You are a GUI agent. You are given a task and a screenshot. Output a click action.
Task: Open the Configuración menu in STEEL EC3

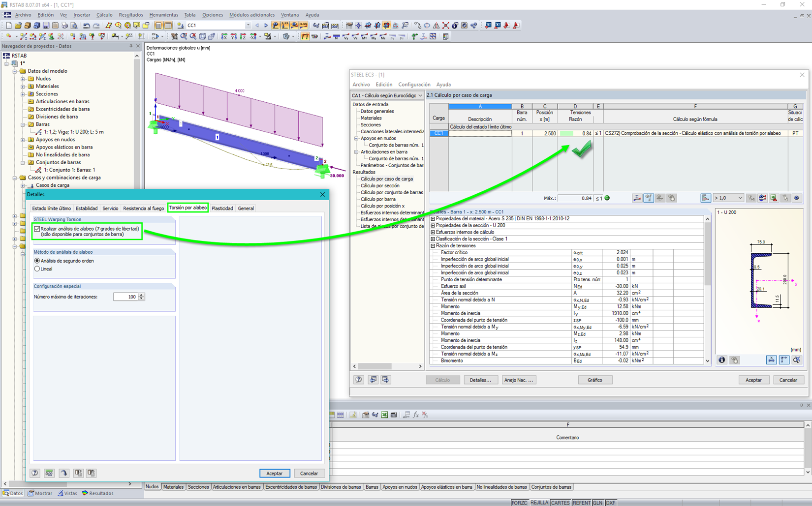tap(414, 85)
